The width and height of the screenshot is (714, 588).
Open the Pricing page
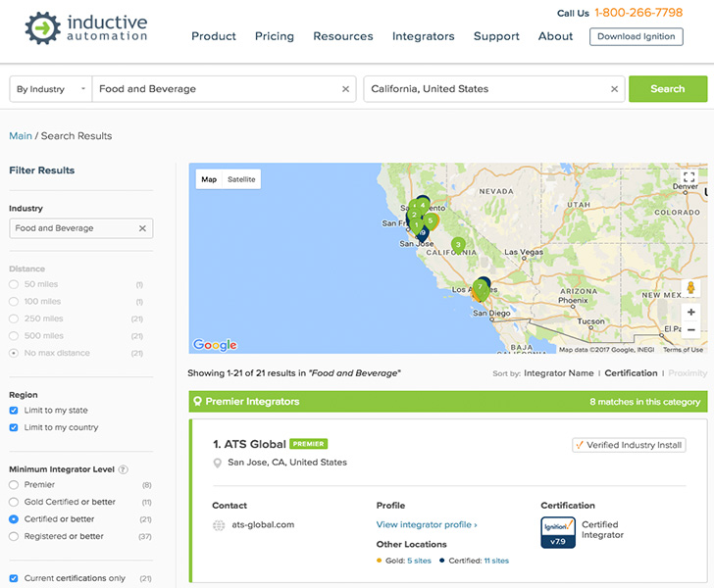(275, 36)
